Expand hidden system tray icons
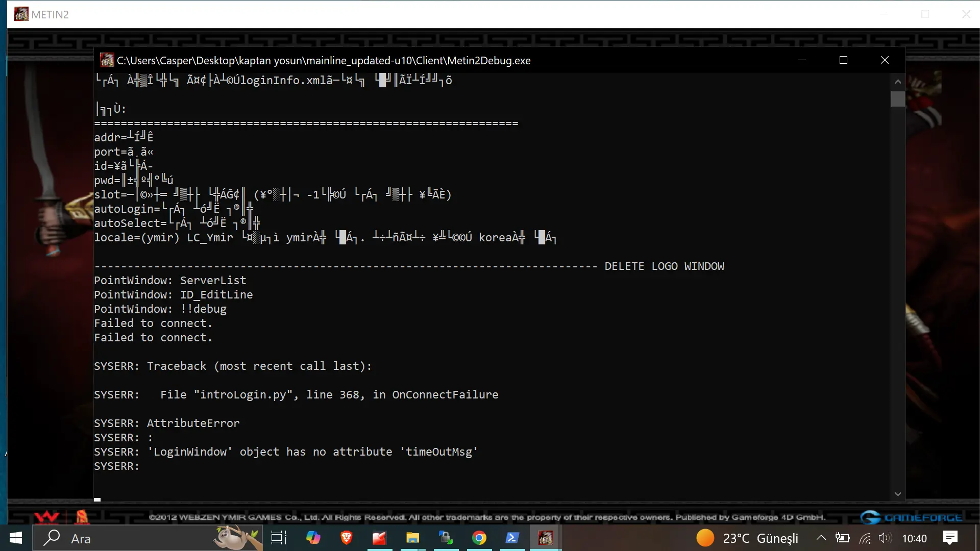980x551 pixels. coord(821,538)
